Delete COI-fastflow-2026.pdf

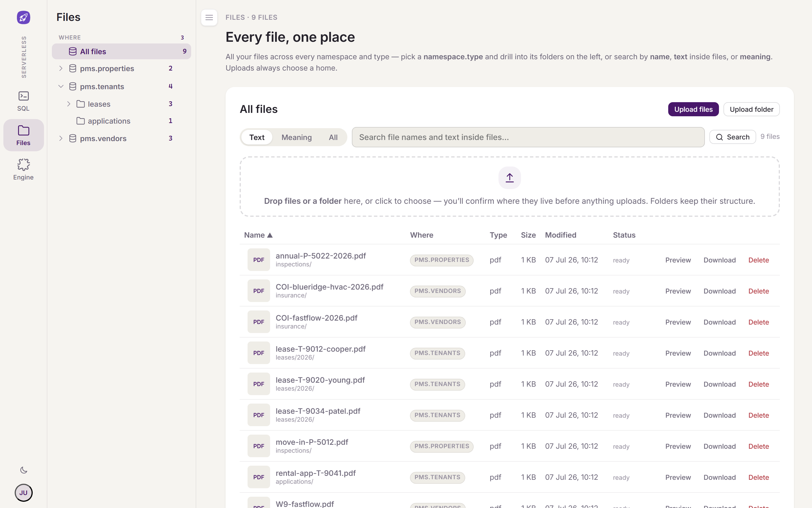(x=758, y=322)
